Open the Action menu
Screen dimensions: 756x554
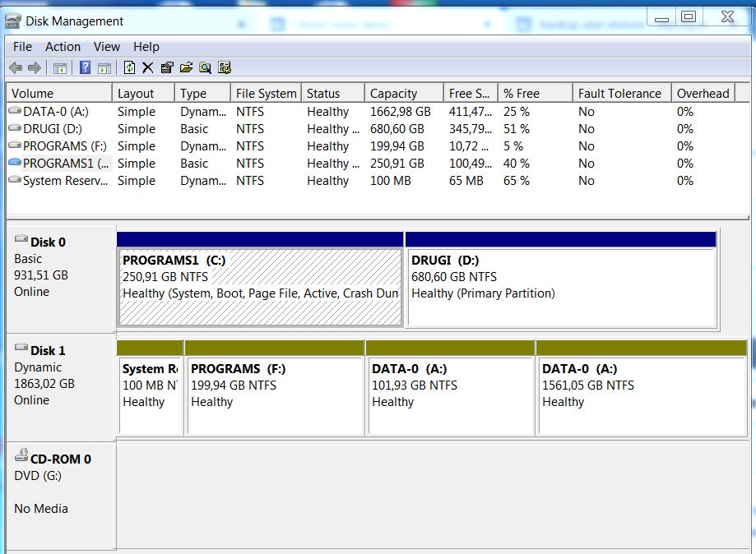coord(63,47)
